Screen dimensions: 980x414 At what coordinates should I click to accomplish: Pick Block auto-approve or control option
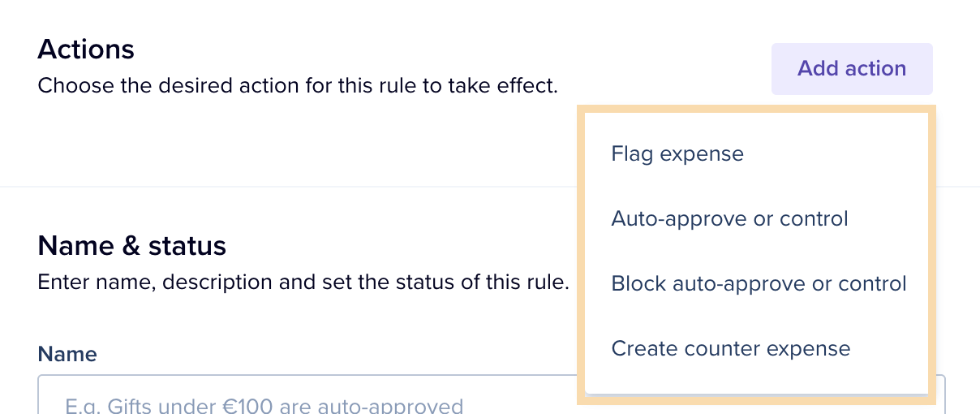tap(759, 283)
